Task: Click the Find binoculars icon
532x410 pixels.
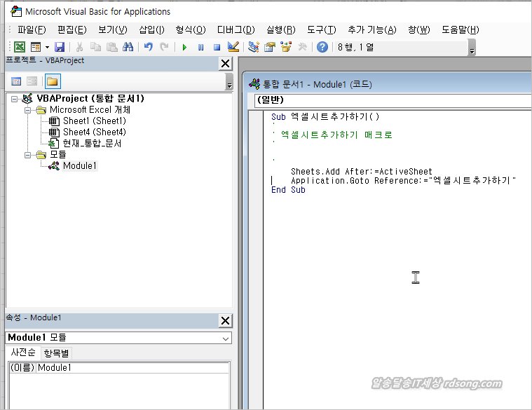Action: [128, 47]
